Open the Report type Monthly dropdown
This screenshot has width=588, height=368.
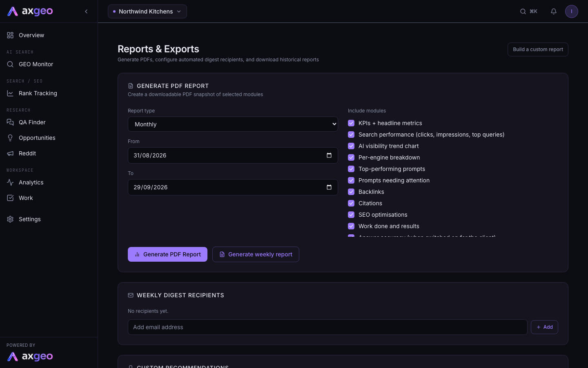[x=233, y=124]
